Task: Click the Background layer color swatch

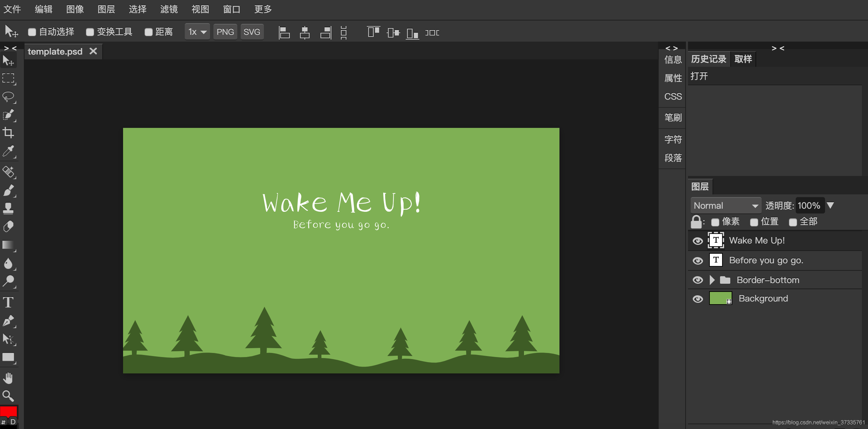Action: tap(716, 299)
